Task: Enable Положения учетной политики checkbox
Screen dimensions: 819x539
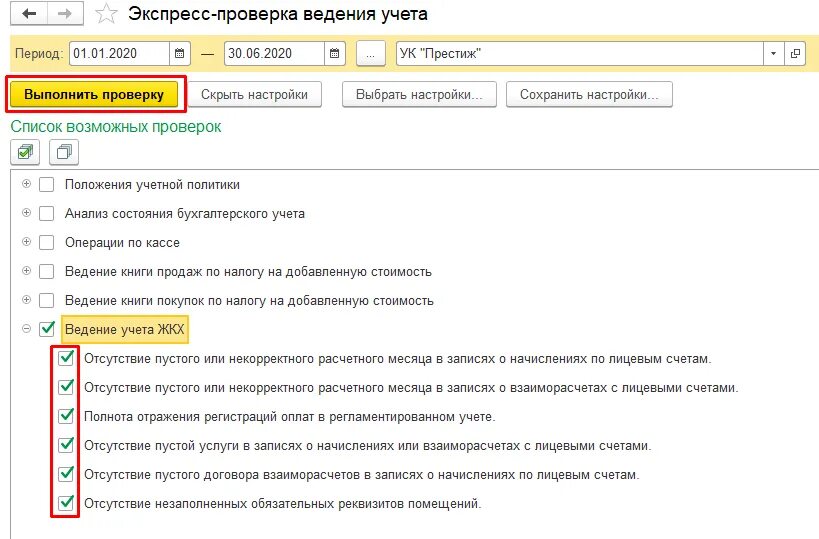Action: [46, 184]
